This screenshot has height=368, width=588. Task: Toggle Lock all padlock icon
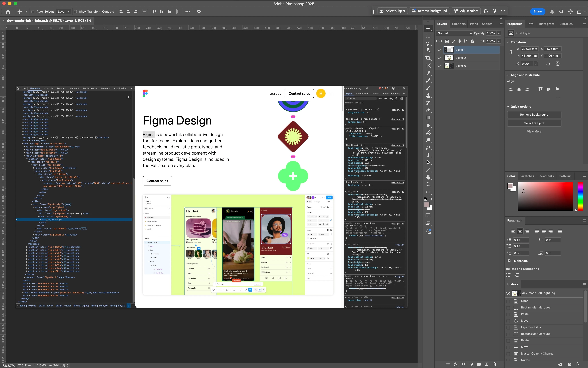click(472, 41)
